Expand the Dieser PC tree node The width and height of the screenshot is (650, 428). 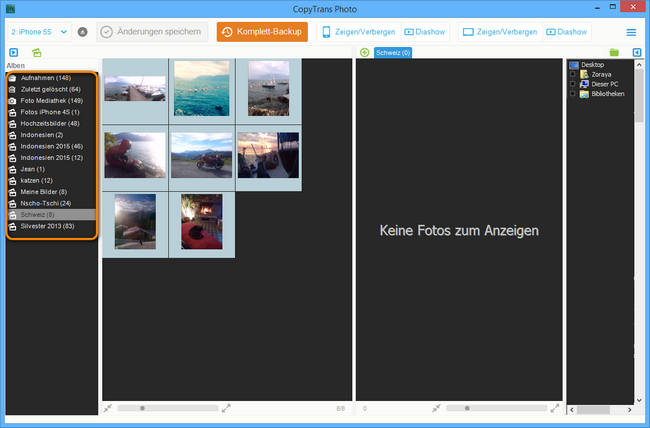[573, 84]
